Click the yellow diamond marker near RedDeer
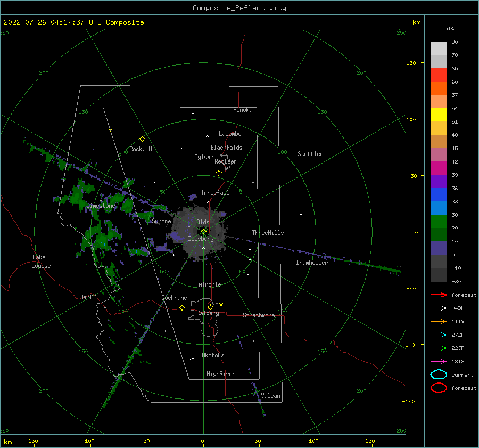This screenshot has height=448, width=479. (x=219, y=173)
